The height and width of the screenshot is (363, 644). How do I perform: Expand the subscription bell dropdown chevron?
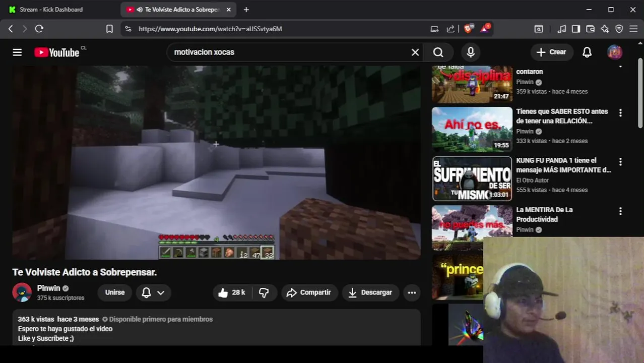(161, 292)
